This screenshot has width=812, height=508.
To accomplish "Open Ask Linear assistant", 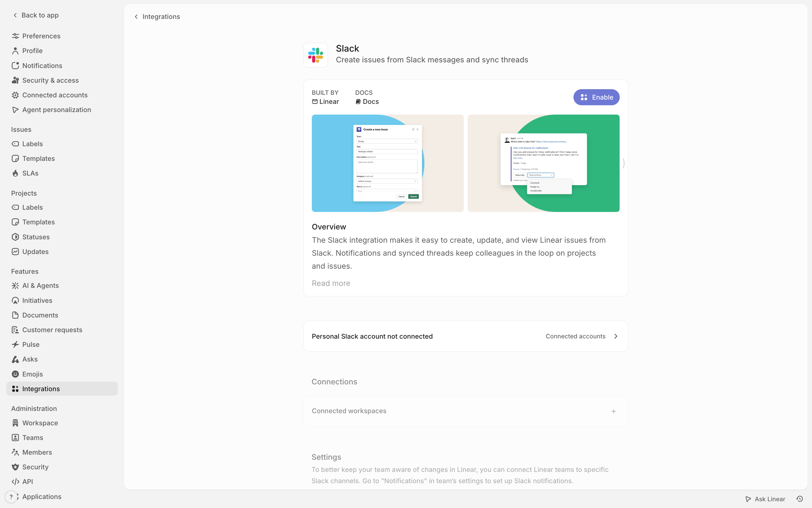I will point(765,499).
